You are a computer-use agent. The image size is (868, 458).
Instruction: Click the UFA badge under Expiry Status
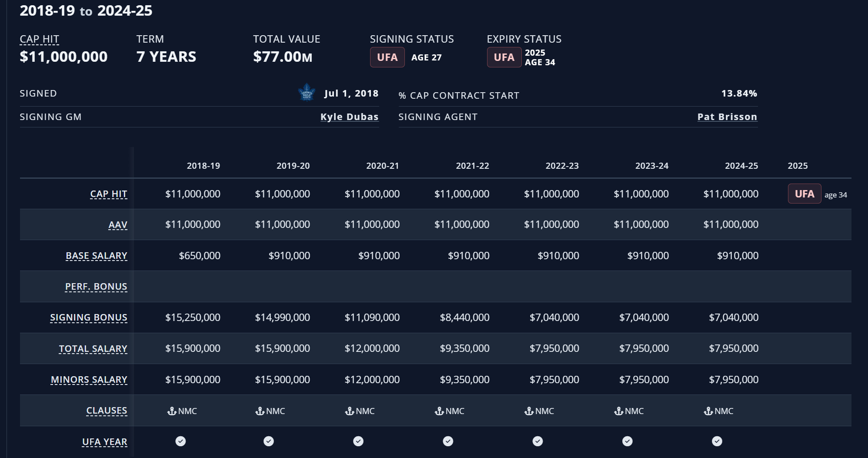(x=504, y=57)
